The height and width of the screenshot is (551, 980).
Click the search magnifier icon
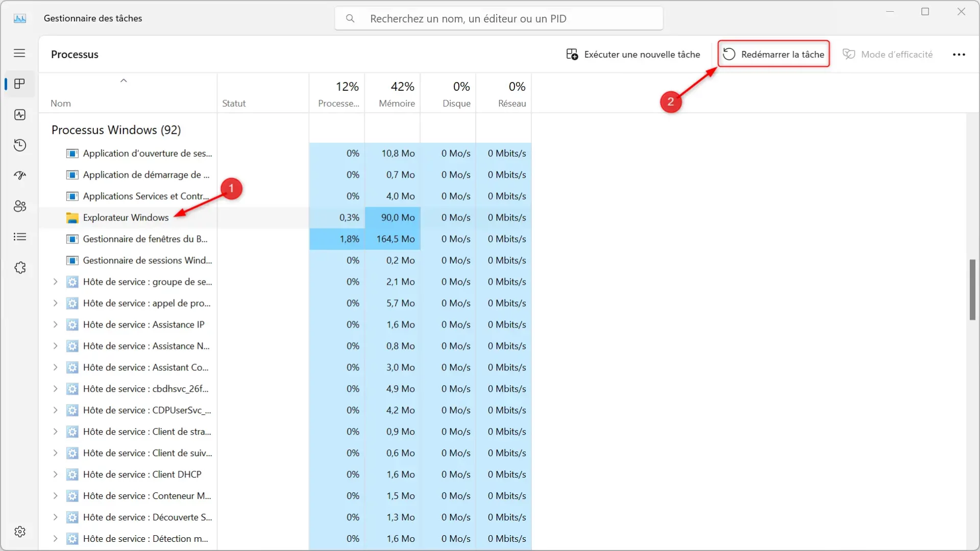pyautogui.click(x=350, y=18)
